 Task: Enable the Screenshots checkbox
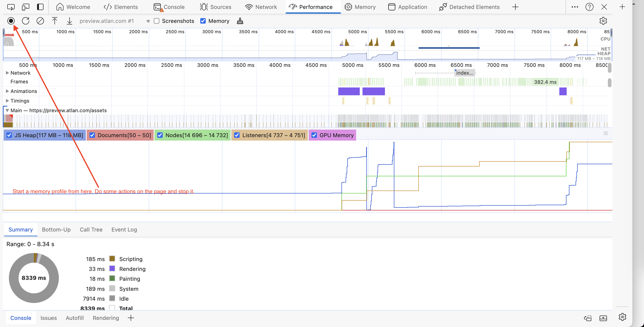click(157, 21)
